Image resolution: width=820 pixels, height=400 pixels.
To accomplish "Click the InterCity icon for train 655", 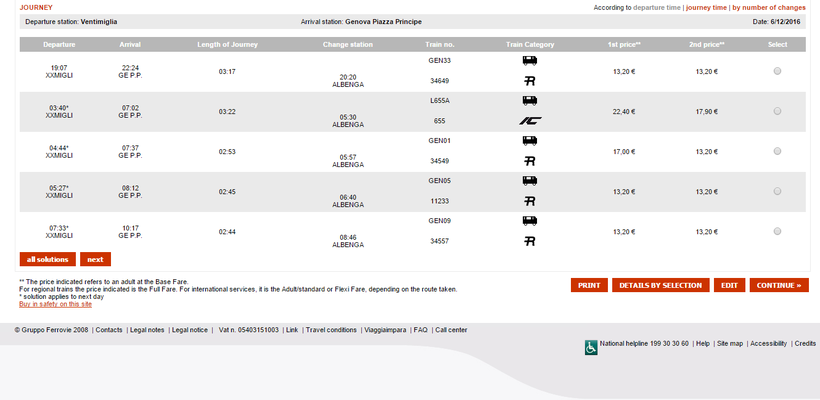I will click(x=530, y=121).
